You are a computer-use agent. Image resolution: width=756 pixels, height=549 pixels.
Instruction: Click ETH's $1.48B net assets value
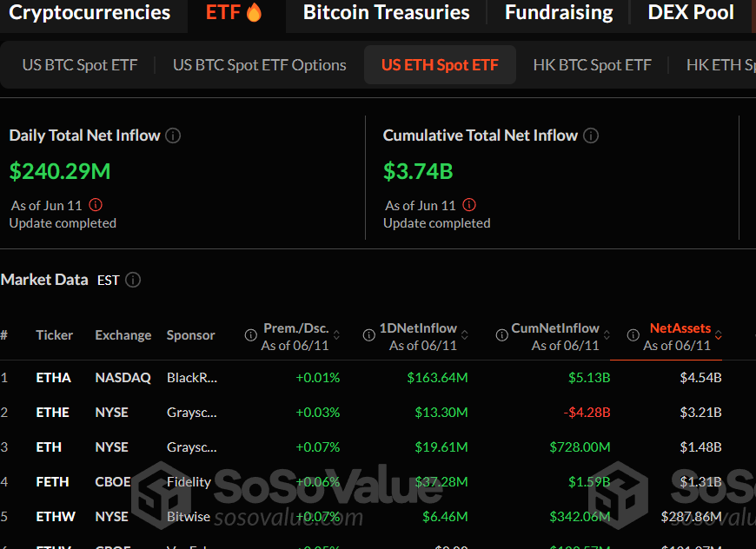click(x=700, y=446)
